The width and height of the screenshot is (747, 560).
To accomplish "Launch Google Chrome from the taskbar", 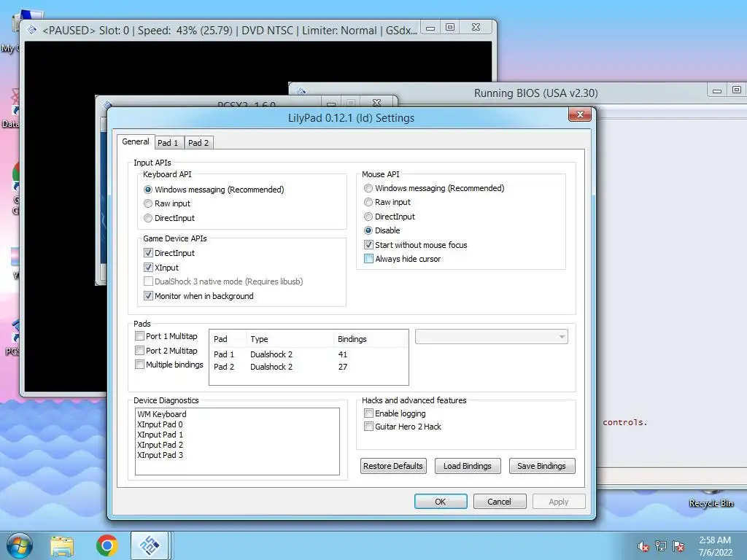I will coord(107,545).
